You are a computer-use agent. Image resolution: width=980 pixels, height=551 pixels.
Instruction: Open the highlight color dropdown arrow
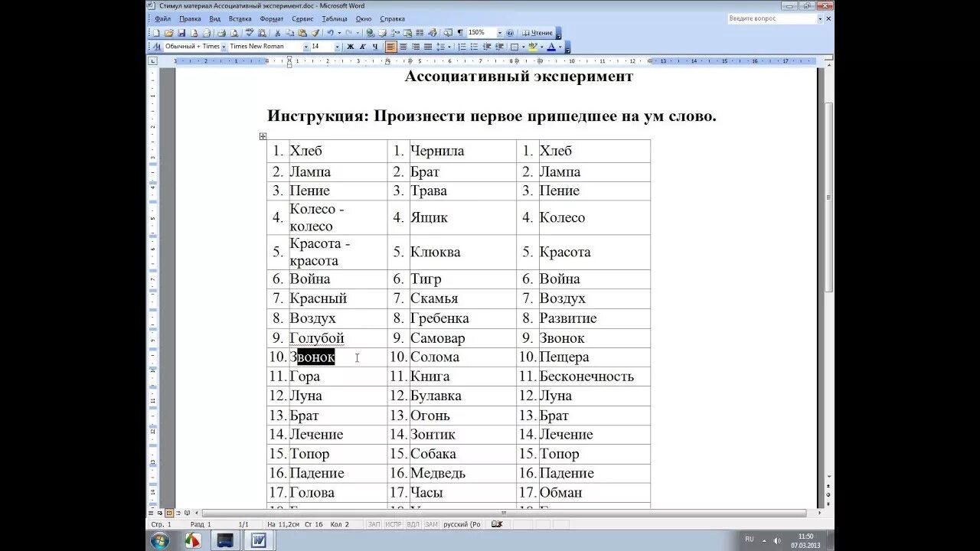click(x=542, y=47)
